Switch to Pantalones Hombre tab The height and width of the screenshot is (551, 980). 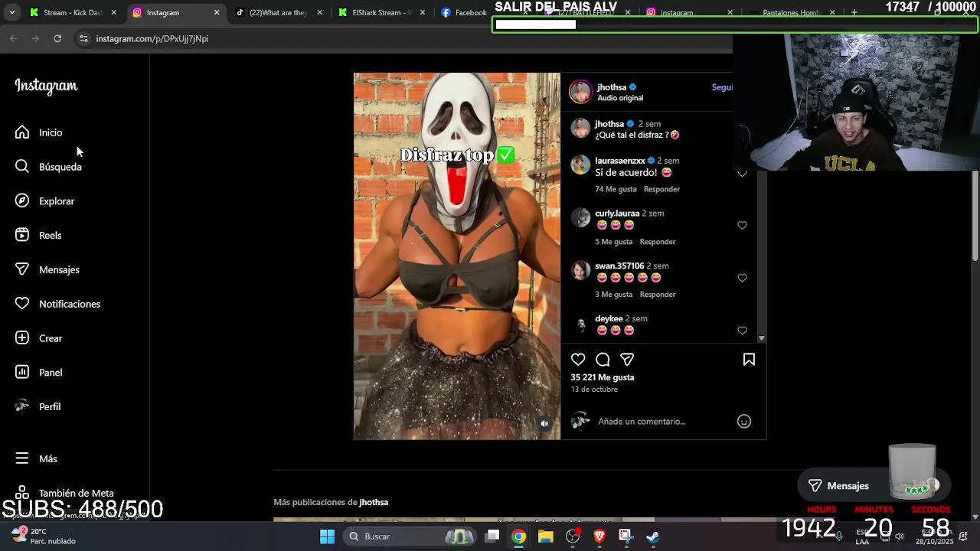point(792,12)
